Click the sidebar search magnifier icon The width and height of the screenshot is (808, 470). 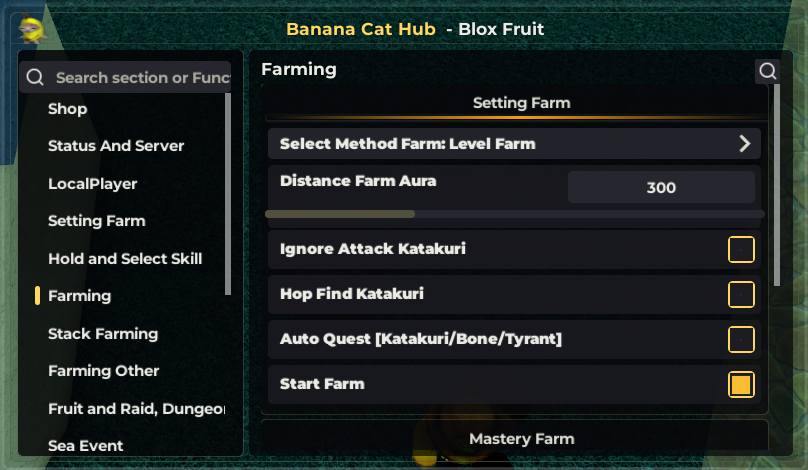35,77
